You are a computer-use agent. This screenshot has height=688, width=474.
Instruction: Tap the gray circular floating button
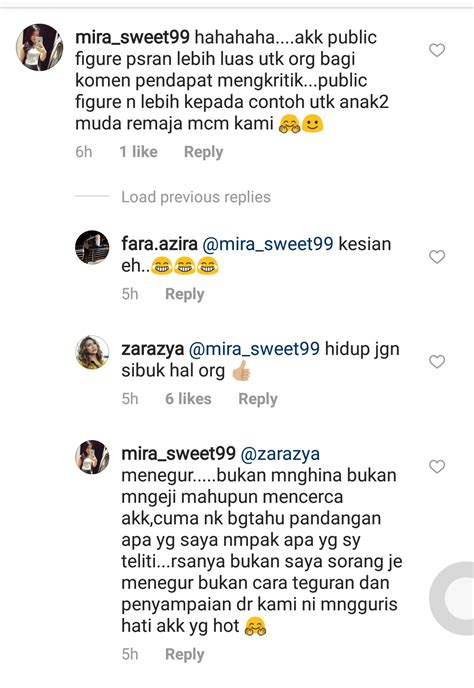[453, 598]
